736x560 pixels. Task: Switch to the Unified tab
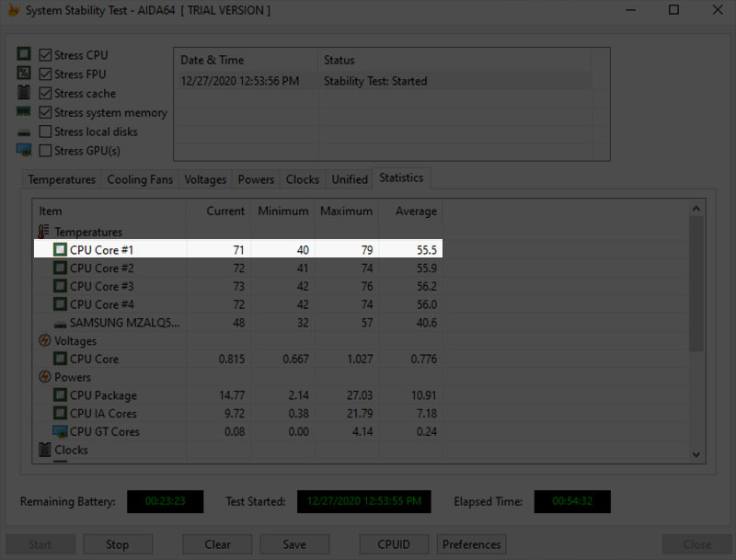click(x=350, y=179)
